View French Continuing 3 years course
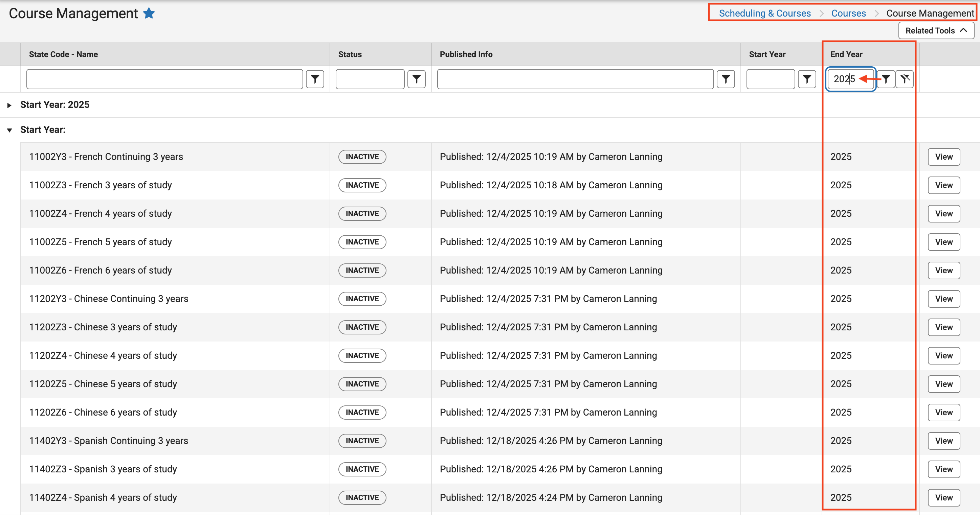 943,157
